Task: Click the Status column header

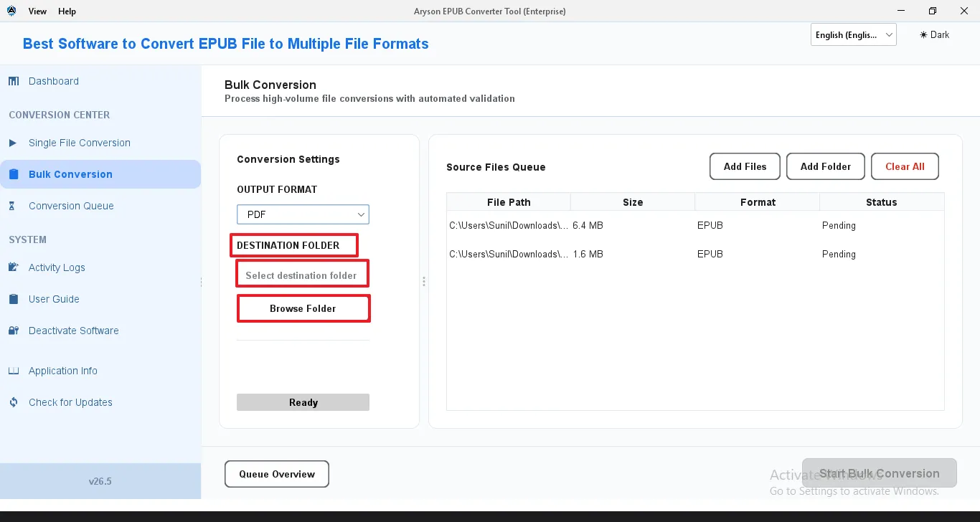Action: click(882, 202)
